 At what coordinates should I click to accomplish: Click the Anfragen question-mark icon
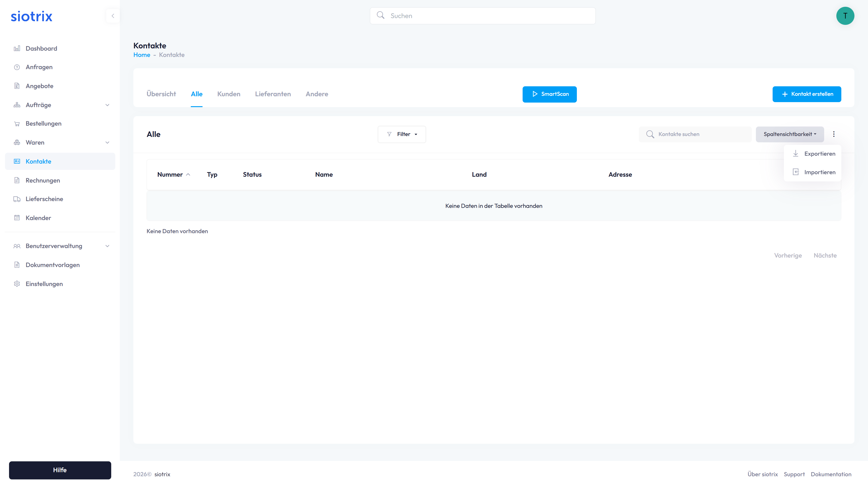click(x=17, y=67)
